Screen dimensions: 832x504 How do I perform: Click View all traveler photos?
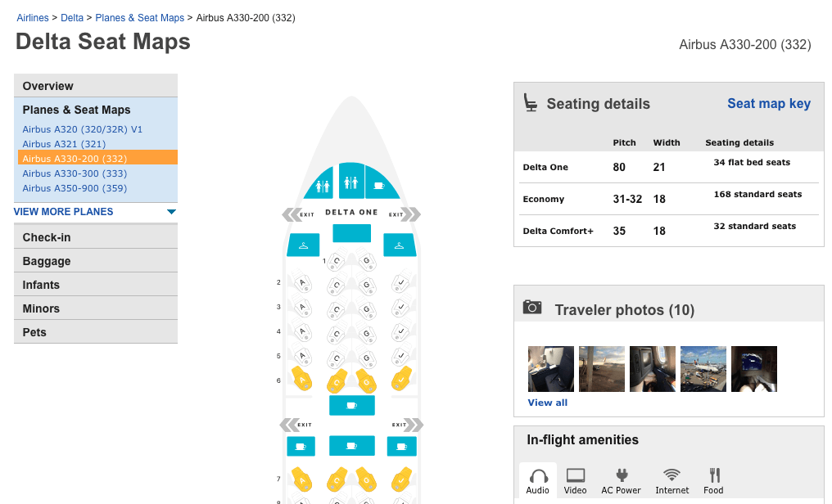[x=547, y=403]
